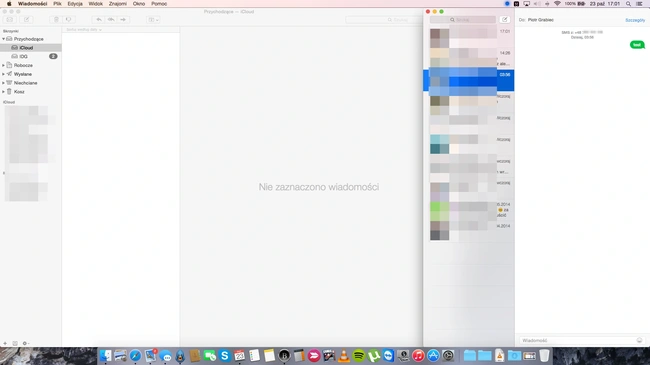Viewport: 650px width, 365px height.
Task: Click the Reply arrow in Mail toolbar
Action: [x=99, y=19]
